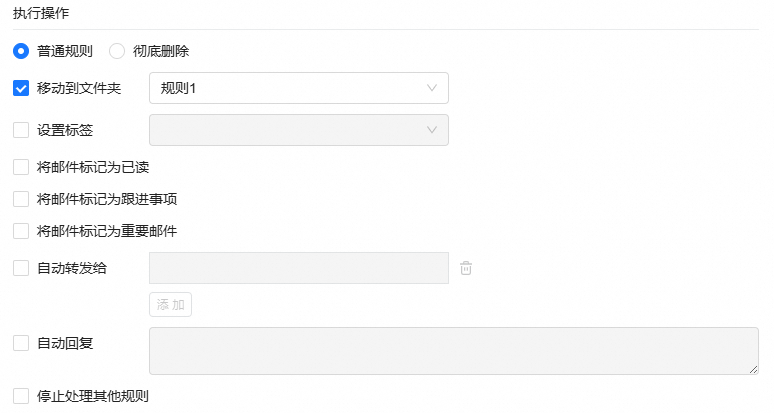Turn on the 自动转发给 checkbox
Viewport: 774px width, 413px height.
21,268
